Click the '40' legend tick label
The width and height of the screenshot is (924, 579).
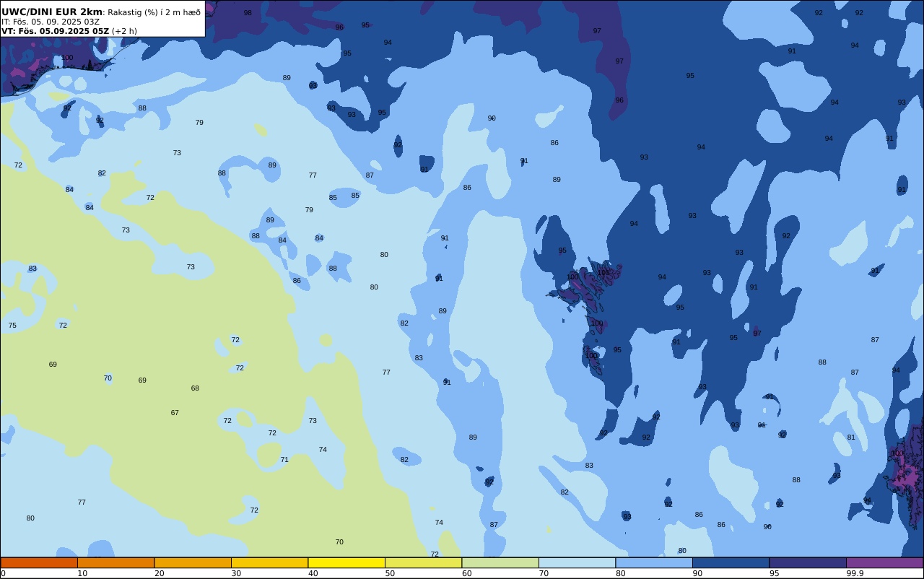(x=313, y=573)
